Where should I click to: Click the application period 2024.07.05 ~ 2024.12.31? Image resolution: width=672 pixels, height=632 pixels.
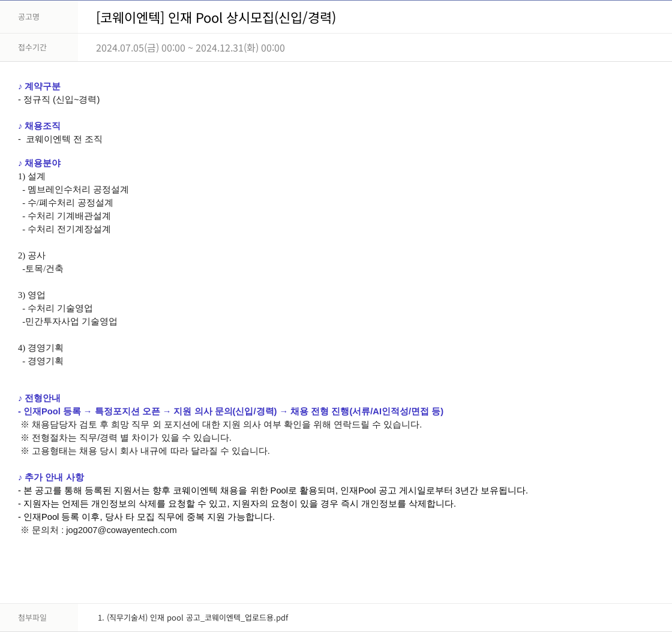(190, 48)
